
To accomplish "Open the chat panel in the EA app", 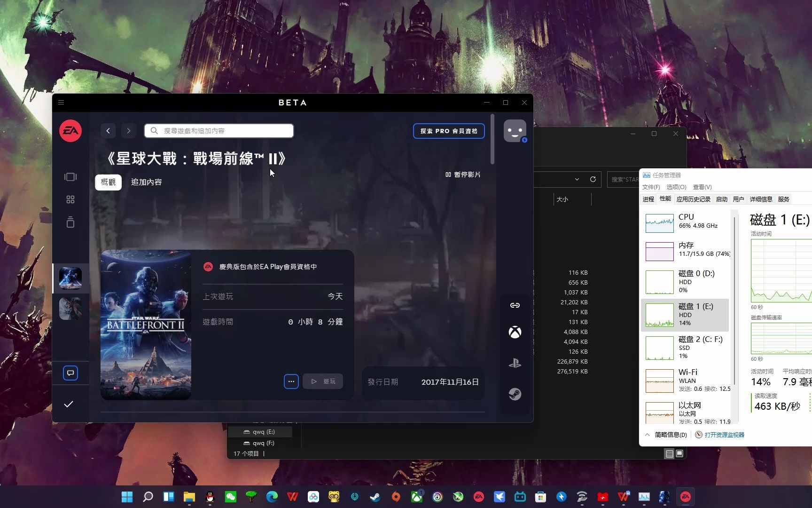I will (70, 373).
